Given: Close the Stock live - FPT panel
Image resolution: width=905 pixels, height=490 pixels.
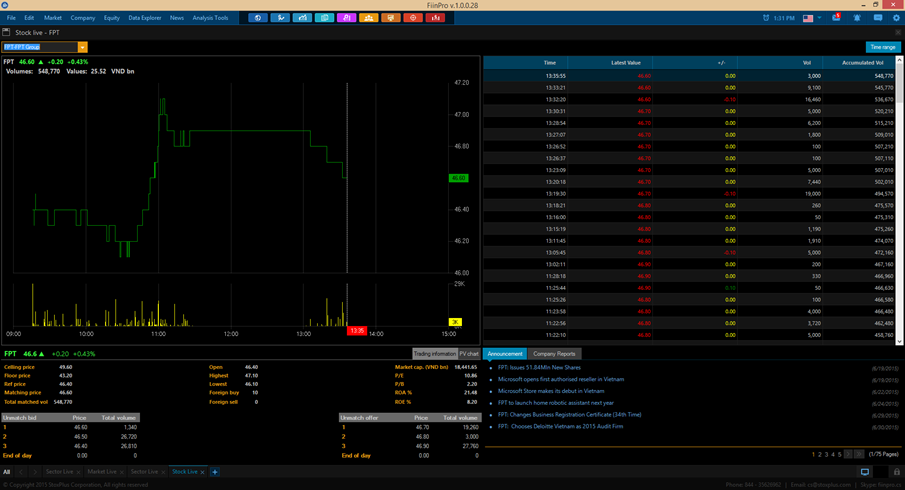Looking at the screenshot, I should (898, 32).
